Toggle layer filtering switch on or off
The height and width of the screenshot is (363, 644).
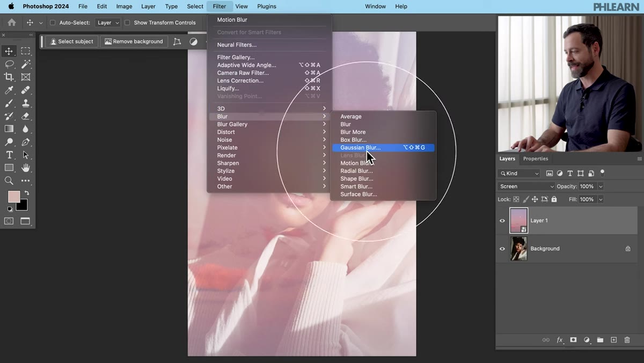click(602, 172)
